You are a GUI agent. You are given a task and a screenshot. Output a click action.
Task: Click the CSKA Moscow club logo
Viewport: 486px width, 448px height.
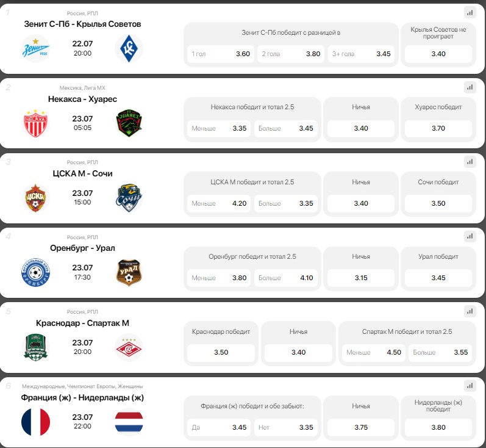point(35,198)
